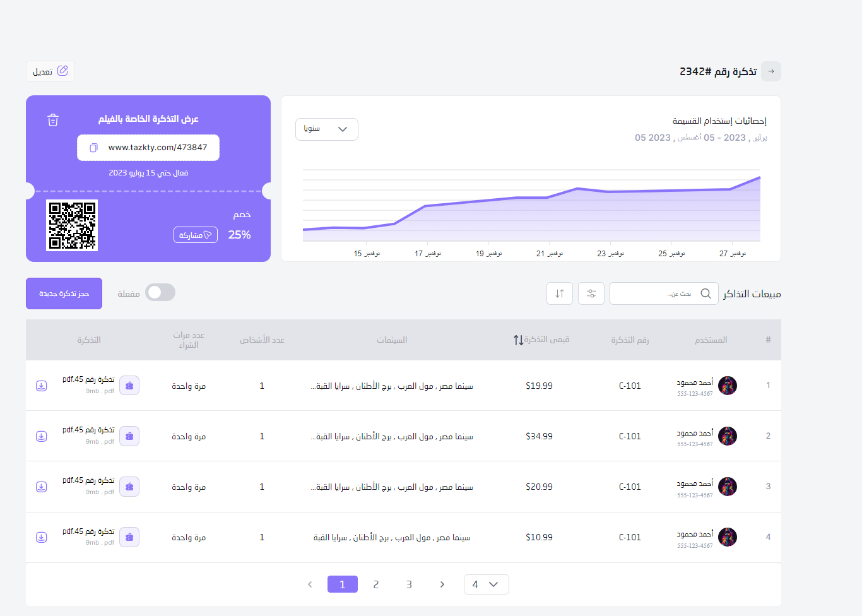Click the trash icon on the ticket card
The height and width of the screenshot is (616, 862).
(53, 120)
